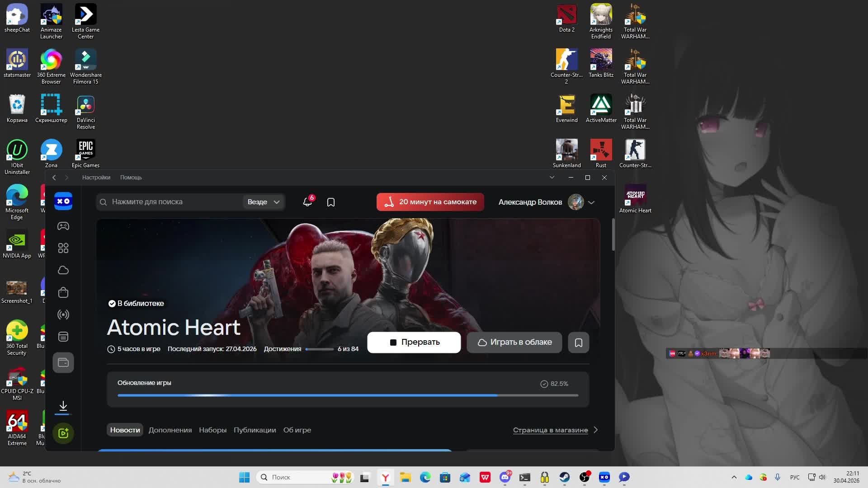Image resolution: width=868 pixels, height=488 pixels.
Task: Open title bar dropdown chevron near minimize
Action: click(x=552, y=178)
